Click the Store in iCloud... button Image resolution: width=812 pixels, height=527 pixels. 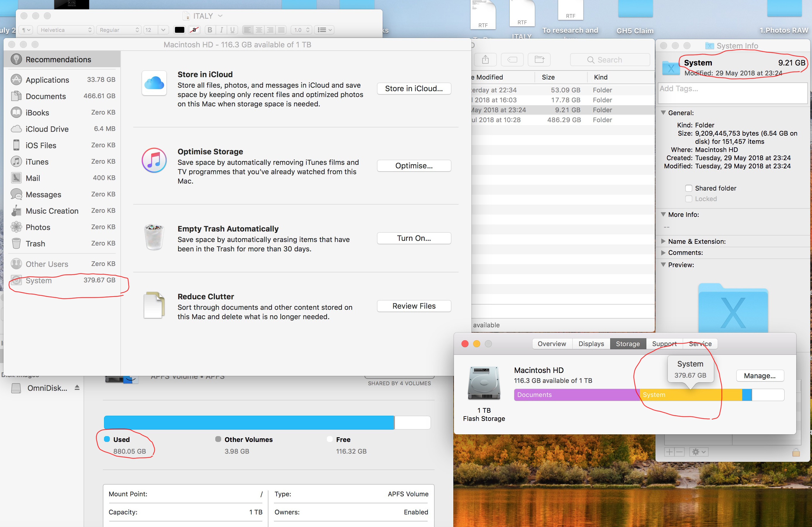[414, 89]
